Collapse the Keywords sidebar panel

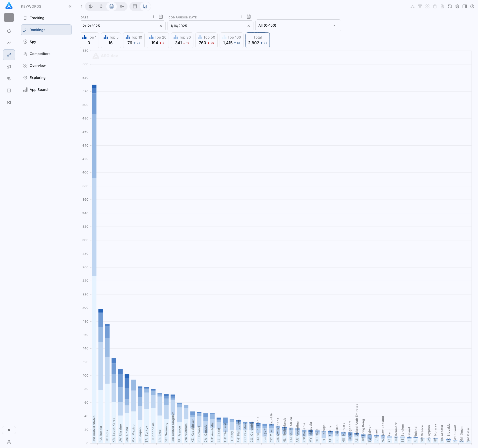point(70,6)
